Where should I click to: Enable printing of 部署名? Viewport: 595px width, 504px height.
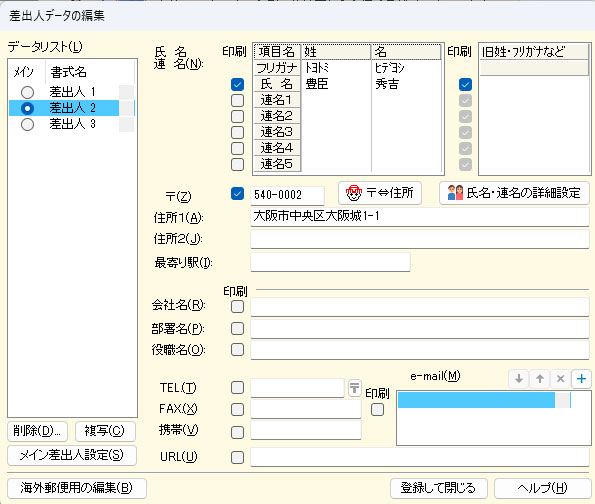[238, 328]
